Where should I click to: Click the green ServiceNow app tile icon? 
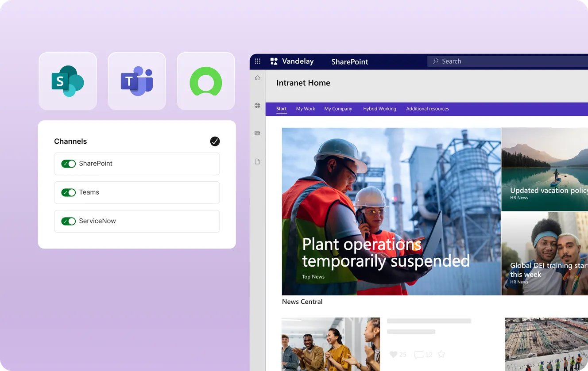pyautogui.click(x=206, y=81)
